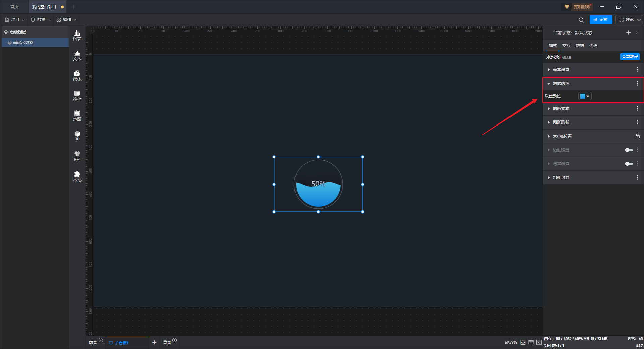
Task: Add a new sub-board with the plus icon
Action: pos(154,342)
